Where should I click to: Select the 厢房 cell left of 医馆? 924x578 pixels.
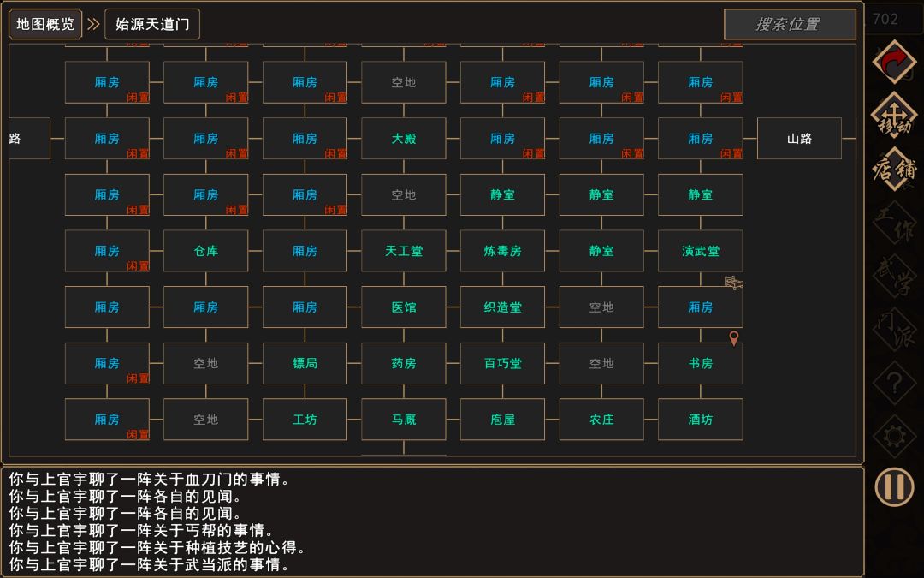tap(305, 307)
